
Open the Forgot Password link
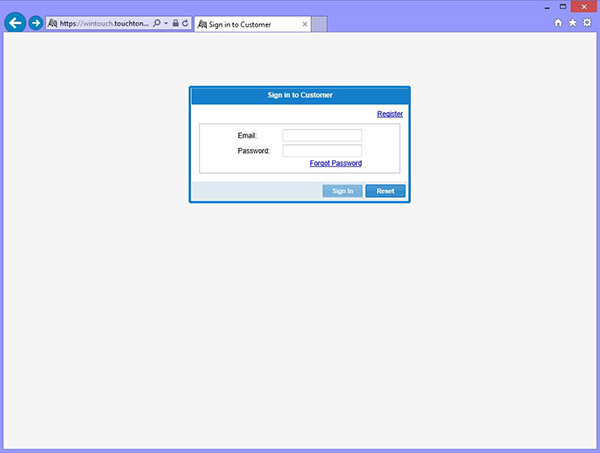(336, 163)
